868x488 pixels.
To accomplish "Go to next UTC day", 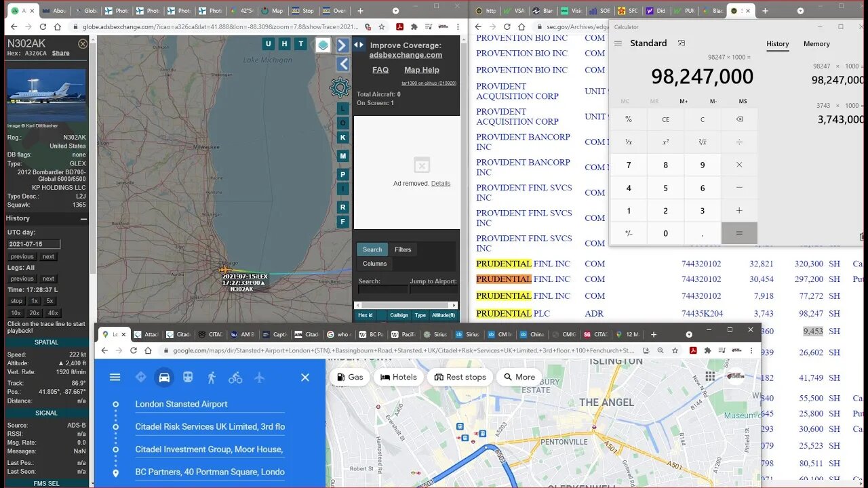I will click(48, 257).
